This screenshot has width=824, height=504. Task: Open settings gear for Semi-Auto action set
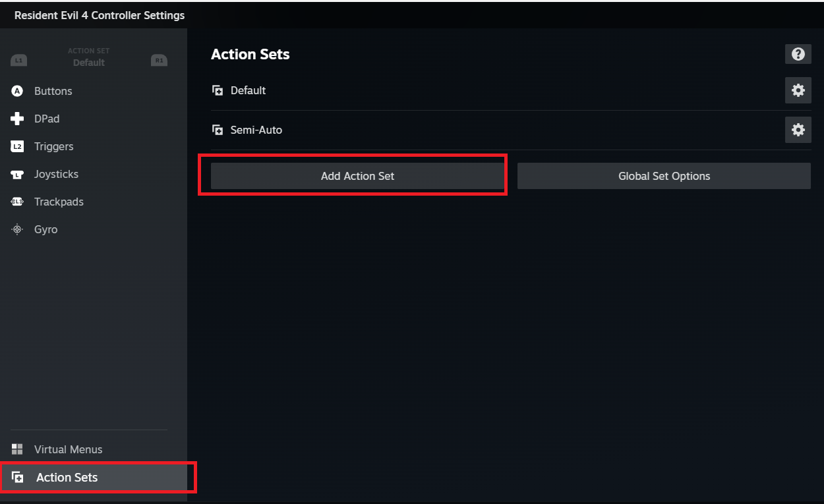[798, 130]
